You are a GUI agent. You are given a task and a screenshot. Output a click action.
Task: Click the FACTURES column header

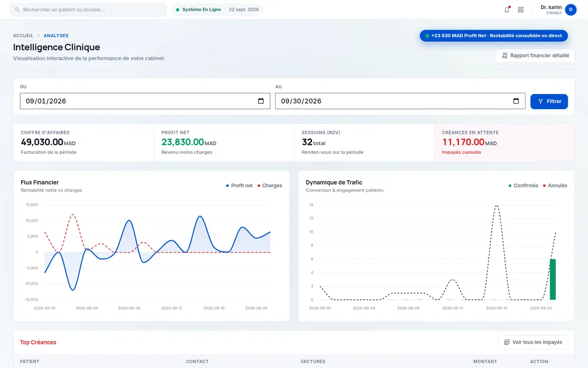pyautogui.click(x=313, y=362)
